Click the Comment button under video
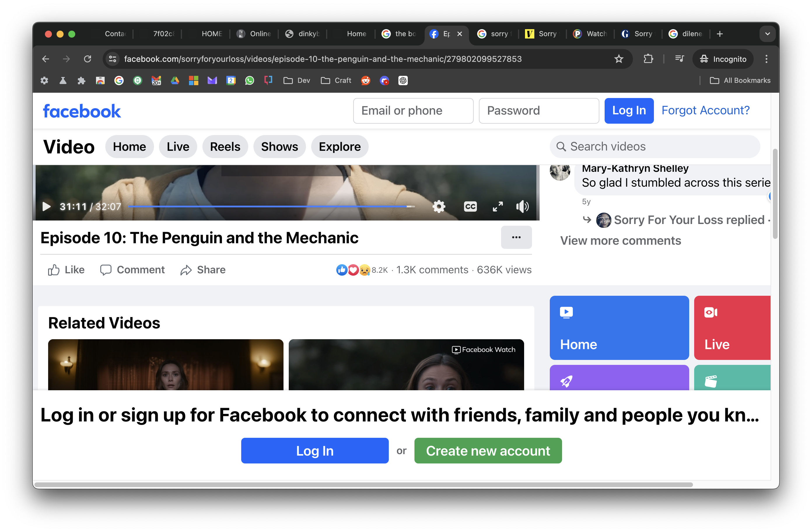This screenshot has height=532, width=812. pyautogui.click(x=132, y=270)
